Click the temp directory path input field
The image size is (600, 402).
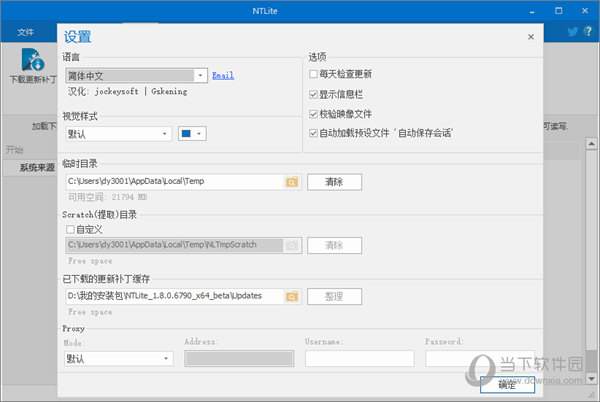pos(174,182)
